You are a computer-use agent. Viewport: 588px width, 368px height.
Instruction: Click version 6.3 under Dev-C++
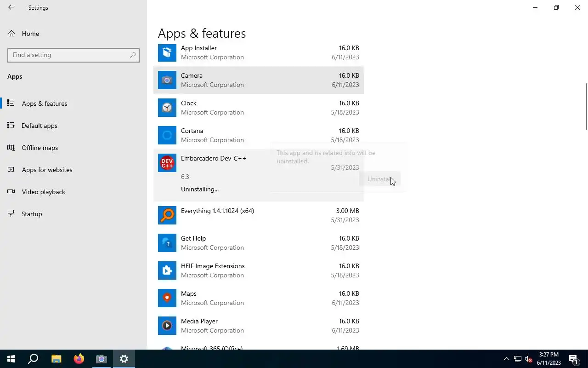(185, 177)
